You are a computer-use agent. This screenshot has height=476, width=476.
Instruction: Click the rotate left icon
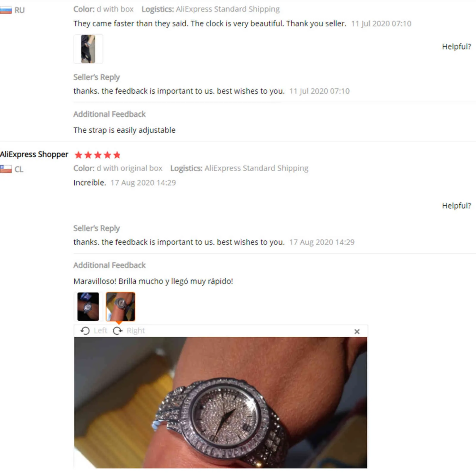click(x=85, y=331)
